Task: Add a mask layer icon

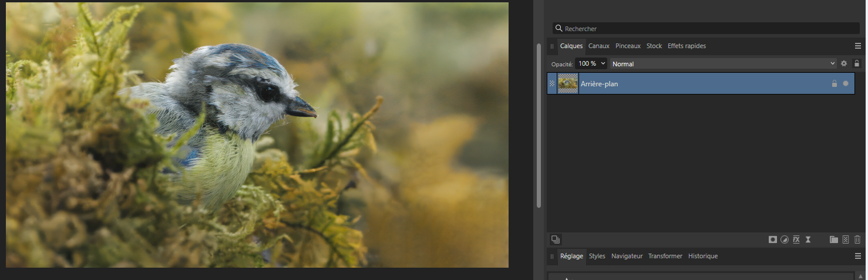Action: pyautogui.click(x=773, y=239)
